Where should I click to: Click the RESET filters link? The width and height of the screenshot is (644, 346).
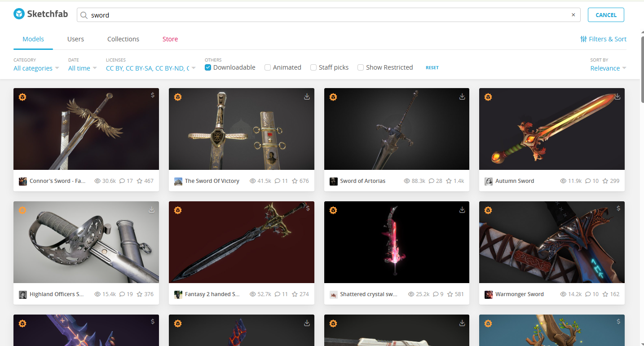coord(432,68)
